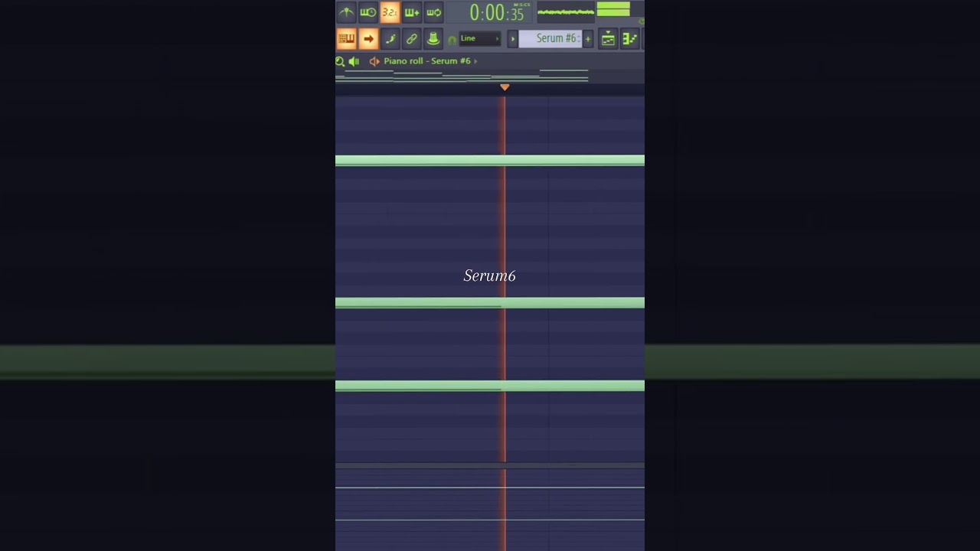Click the link to controller chain icon
The height and width of the screenshot is (551, 980).
pos(412,38)
